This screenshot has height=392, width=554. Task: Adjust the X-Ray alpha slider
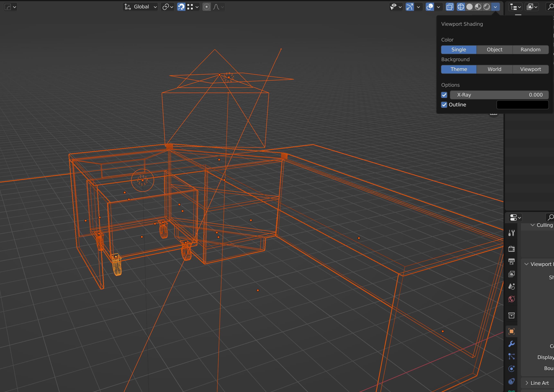coord(499,95)
